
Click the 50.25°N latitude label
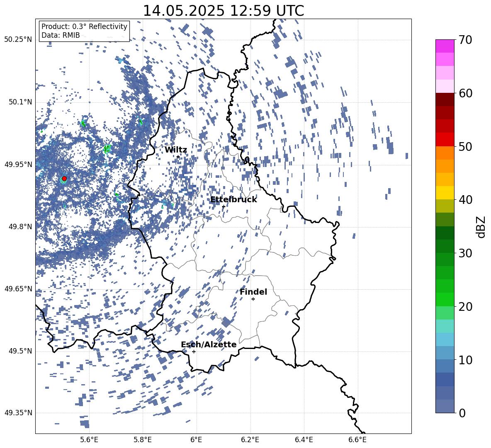coord(18,40)
